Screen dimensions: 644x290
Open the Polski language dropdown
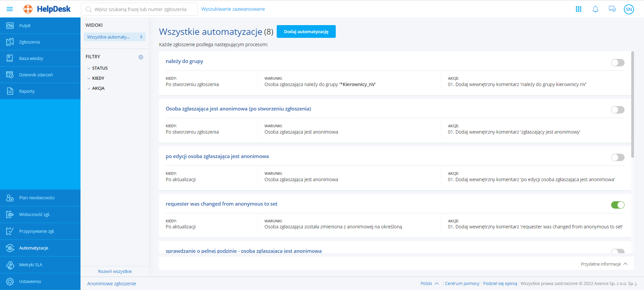click(x=429, y=283)
